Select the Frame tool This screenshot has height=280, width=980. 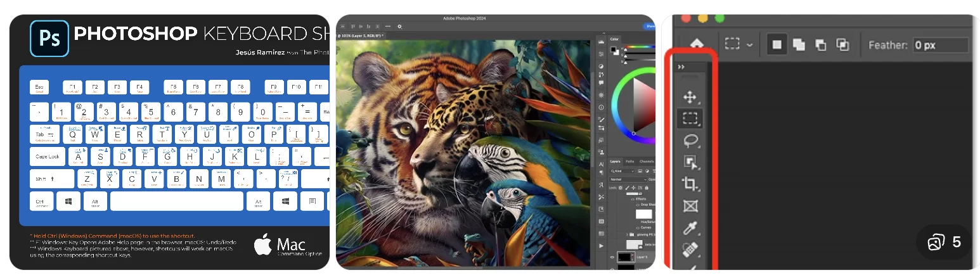click(690, 207)
